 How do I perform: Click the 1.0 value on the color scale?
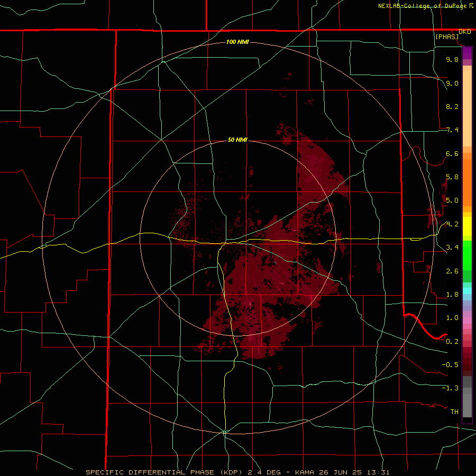(x=452, y=318)
